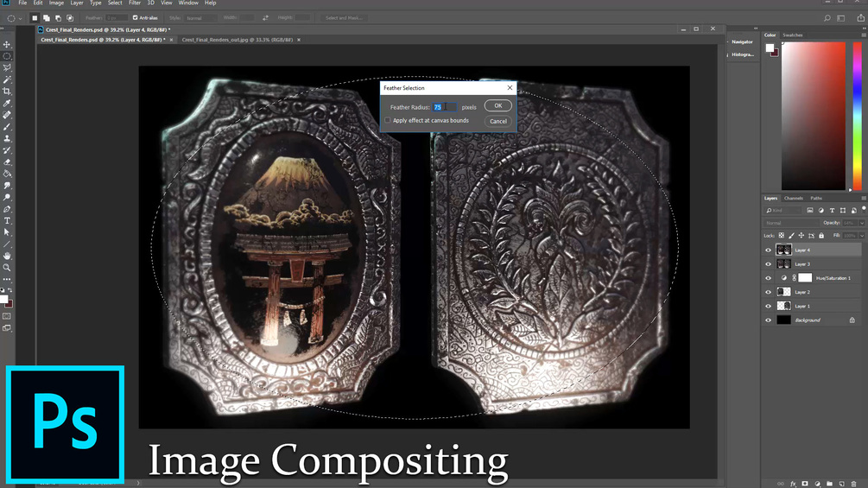Select the Eraser tool
Image resolution: width=868 pixels, height=488 pixels.
[x=7, y=162]
